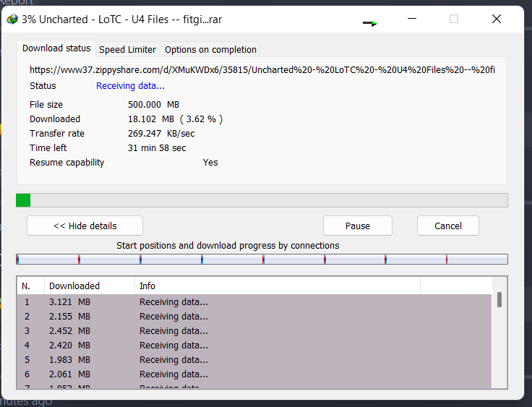Screen dimensions: 532x407
Task: Select connection row 6 with 2.061 MB
Action: [254, 374]
